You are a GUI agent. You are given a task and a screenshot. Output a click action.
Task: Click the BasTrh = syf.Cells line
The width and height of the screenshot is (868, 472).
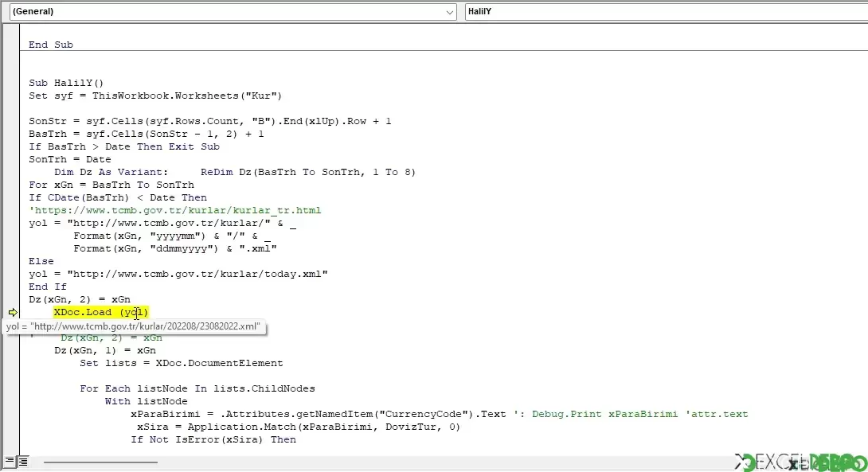pos(147,134)
